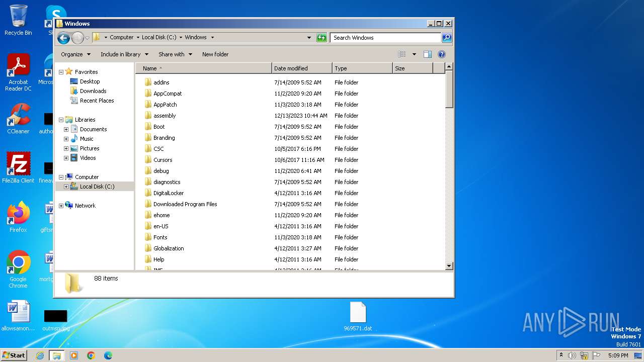Select the Cursors folder icon
This screenshot has width=644, height=362.
tap(148, 160)
